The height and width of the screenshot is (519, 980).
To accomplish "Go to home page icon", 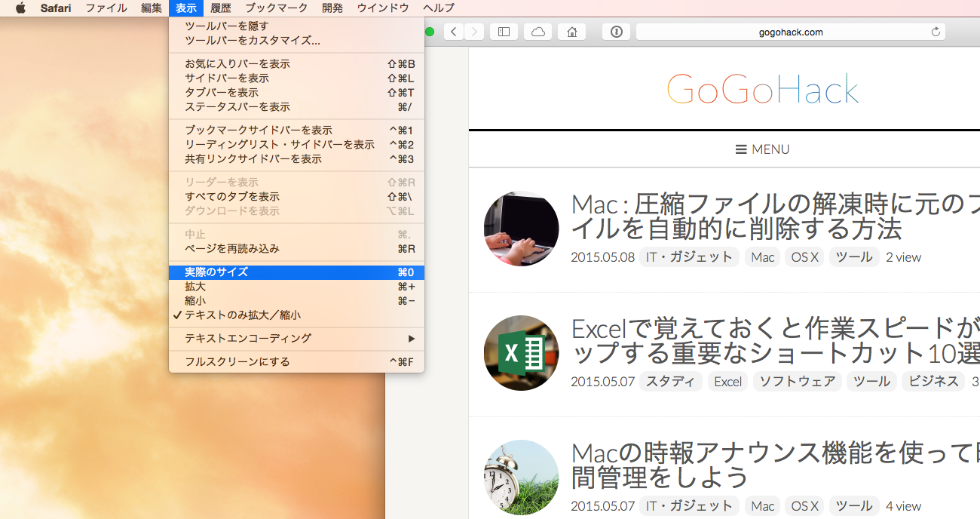I will point(572,32).
